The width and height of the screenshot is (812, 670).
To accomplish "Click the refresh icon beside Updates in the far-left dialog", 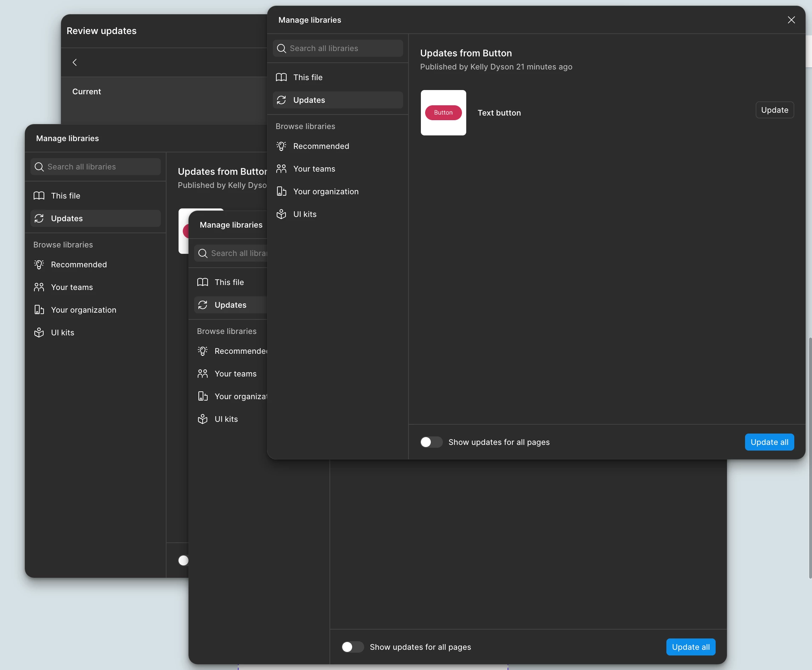I will click(x=39, y=218).
